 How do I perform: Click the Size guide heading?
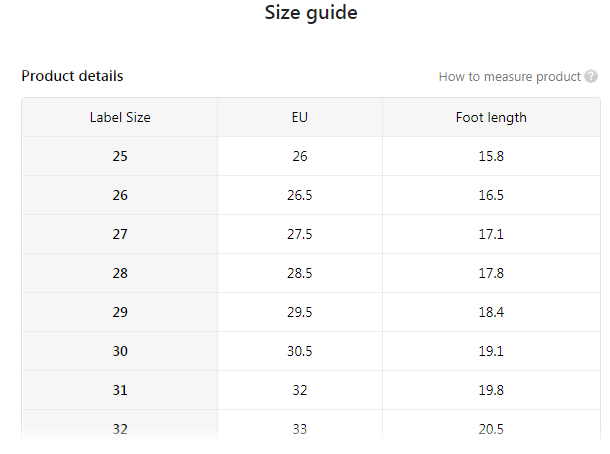(311, 13)
